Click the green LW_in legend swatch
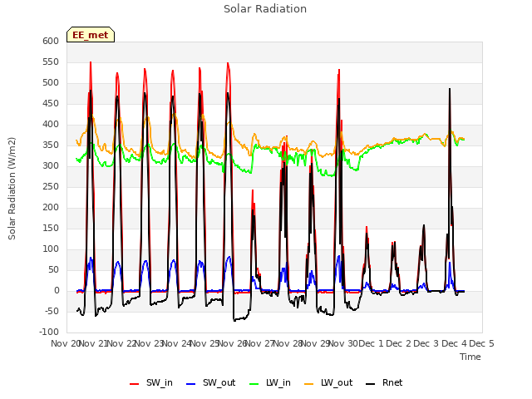 pyautogui.click(x=254, y=384)
